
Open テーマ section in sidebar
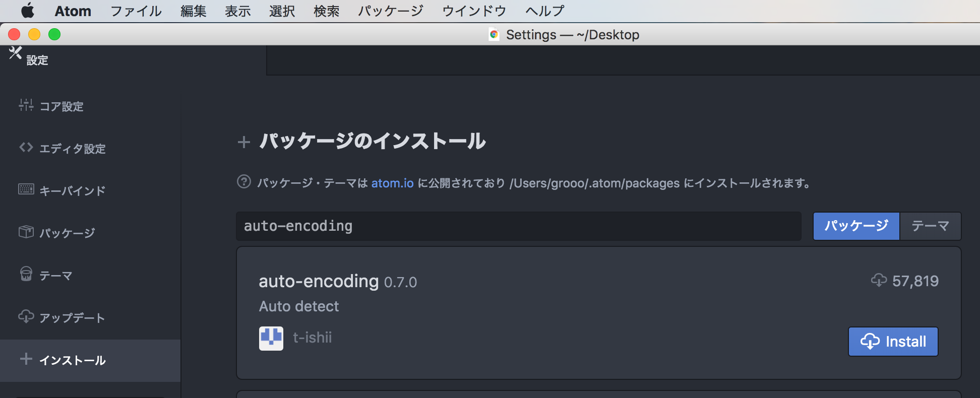[x=90, y=276]
